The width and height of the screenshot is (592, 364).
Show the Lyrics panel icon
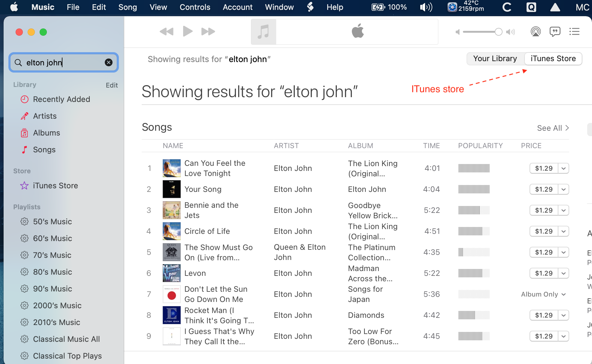click(555, 31)
